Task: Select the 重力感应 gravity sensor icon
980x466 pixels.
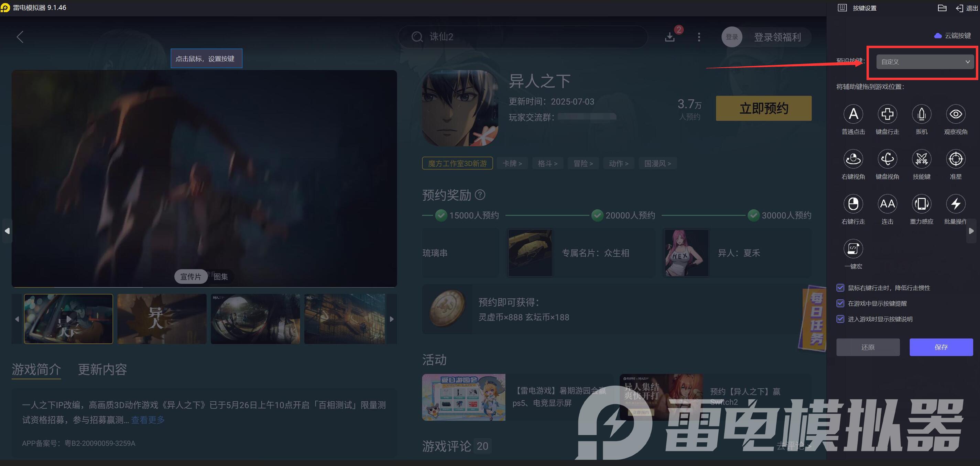Action: [922, 204]
